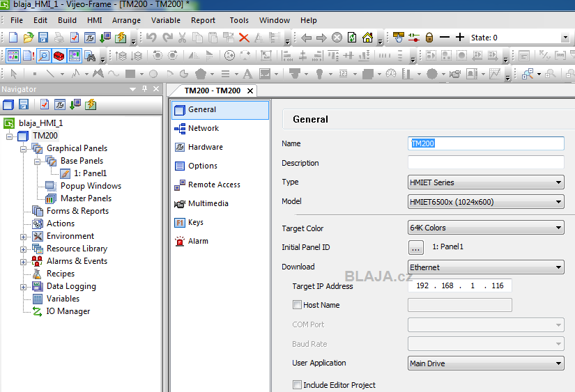Click the empty Description field
This screenshot has width=575, height=392.
[x=486, y=162]
